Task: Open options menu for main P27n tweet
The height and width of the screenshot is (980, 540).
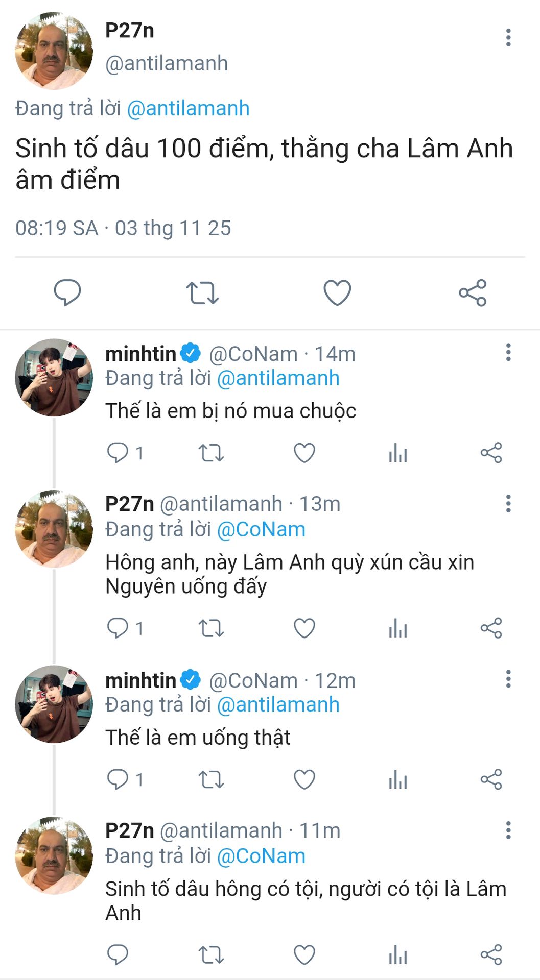Action: pos(508,38)
